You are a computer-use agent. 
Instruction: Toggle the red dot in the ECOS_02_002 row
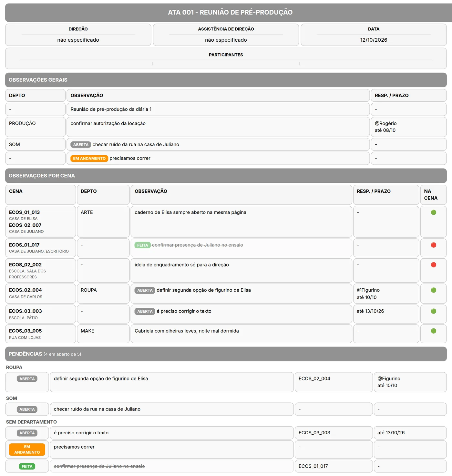(433, 265)
